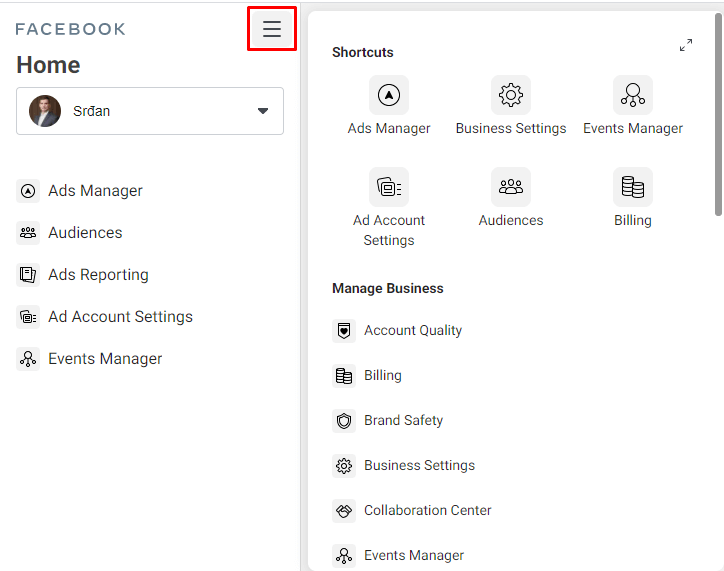This screenshot has height=571, width=724.
Task: Open Billing shortcut icon
Action: pos(633,187)
